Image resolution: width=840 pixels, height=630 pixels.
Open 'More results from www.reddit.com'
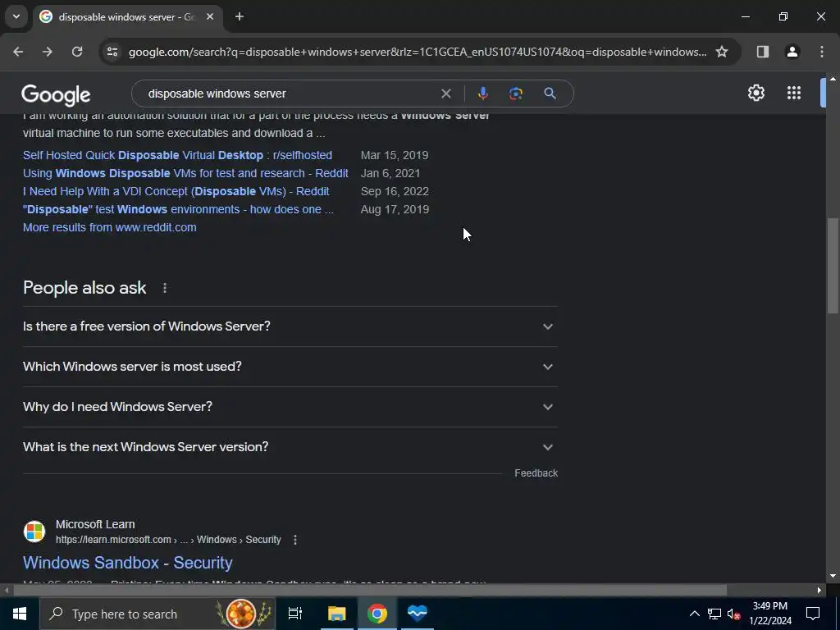109,228
